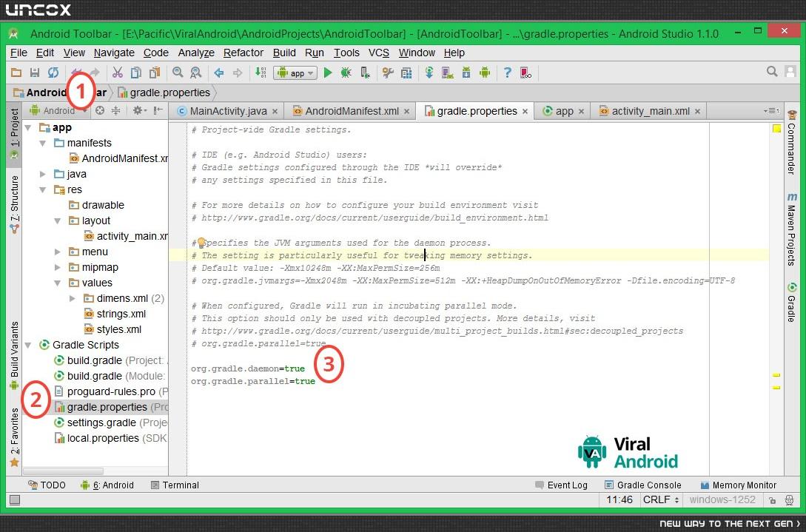Toggle tool window bars at the status bar corner
Image resolution: width=806 pixels, height=532 pixels.
(15, 499)
